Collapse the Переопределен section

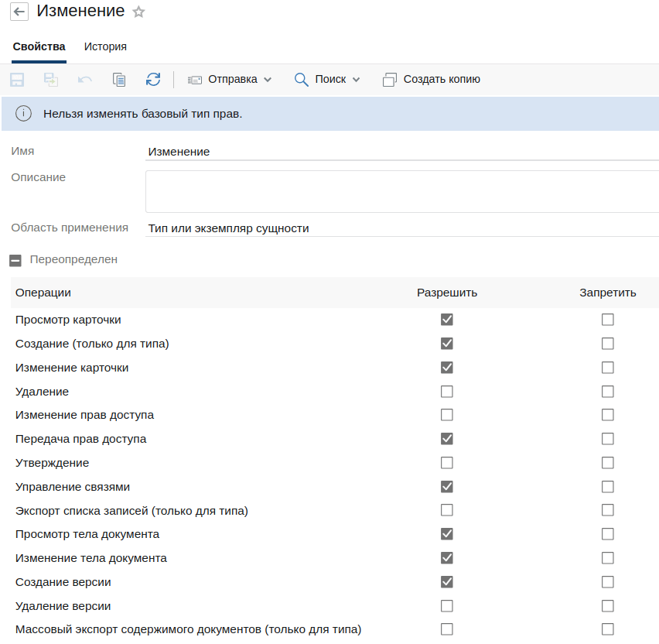click(x=15, y=261)
